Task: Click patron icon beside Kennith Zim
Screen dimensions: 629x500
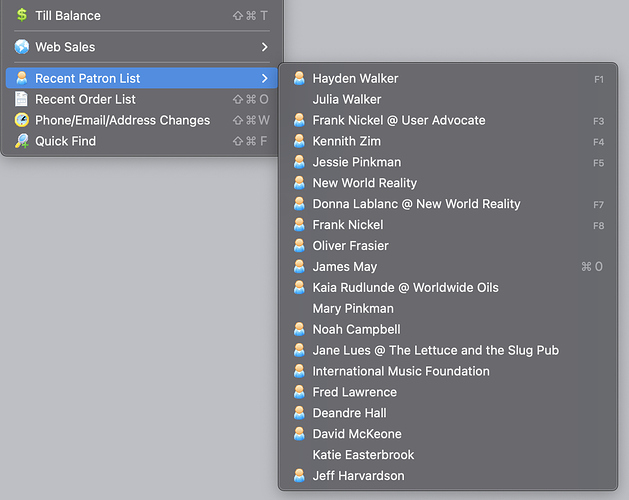Action: click(299, 141)
